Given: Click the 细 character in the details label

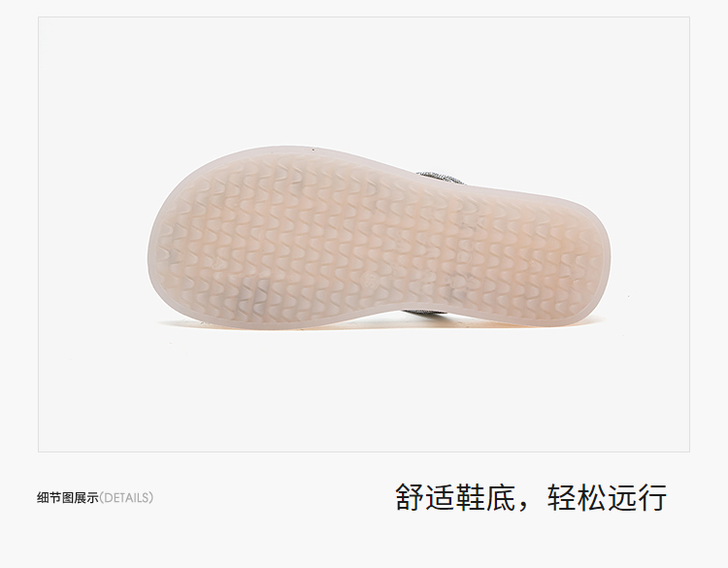Looking at the screenshot, I should [43, 498].
